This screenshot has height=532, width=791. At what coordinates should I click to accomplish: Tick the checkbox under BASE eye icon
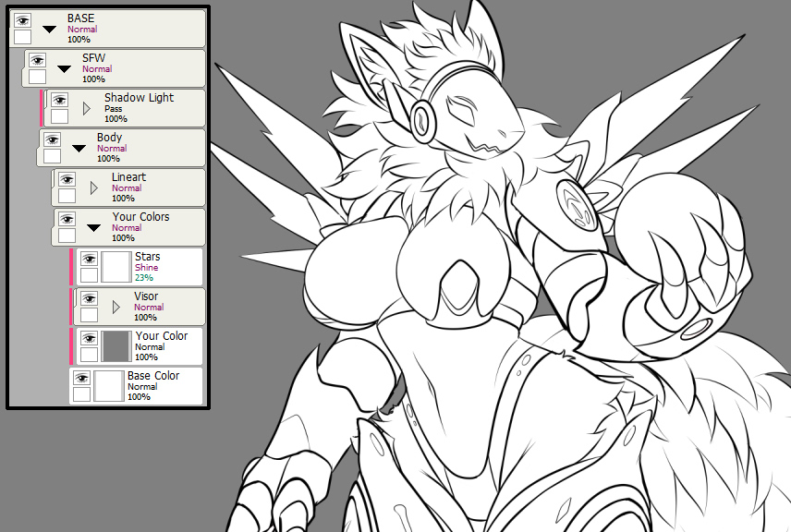(23, 37)
